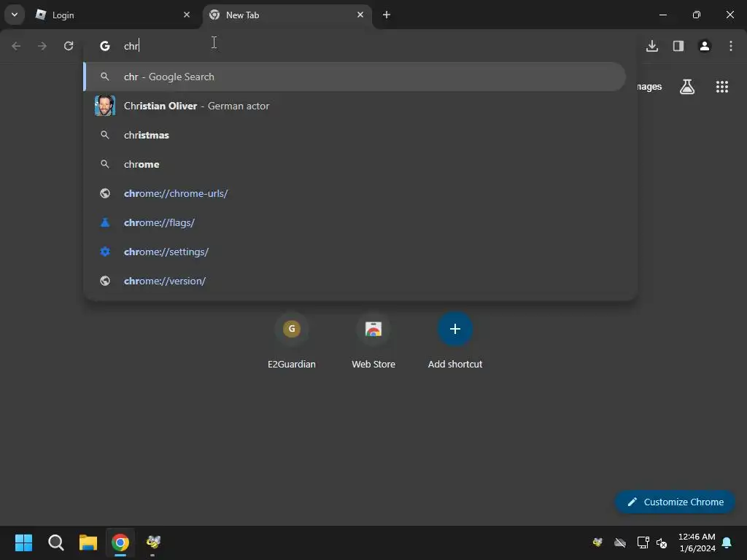The image size is (747, 560).
Task: Open chrome://settings/ suggestion
Action: tap(355, 252)
